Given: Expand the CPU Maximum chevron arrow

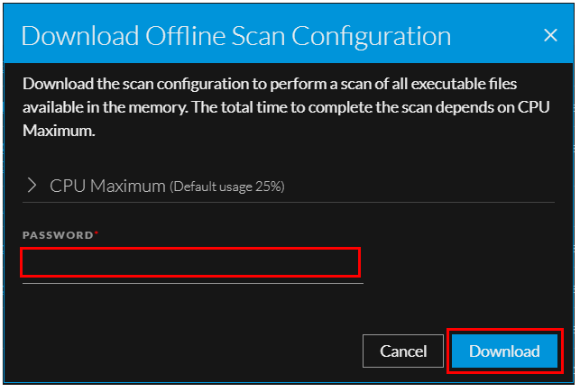Looking at the screenshot, I should (32, 186).
